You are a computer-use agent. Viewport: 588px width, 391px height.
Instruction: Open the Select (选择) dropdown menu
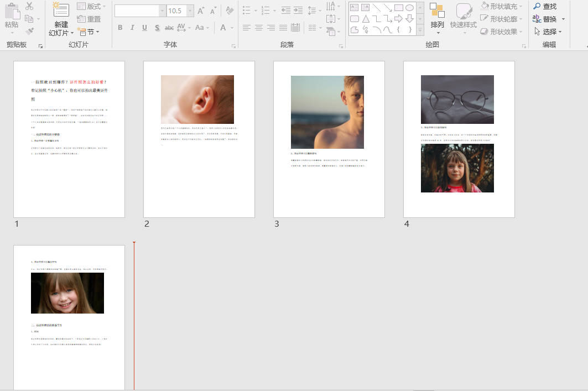point(548,32)
